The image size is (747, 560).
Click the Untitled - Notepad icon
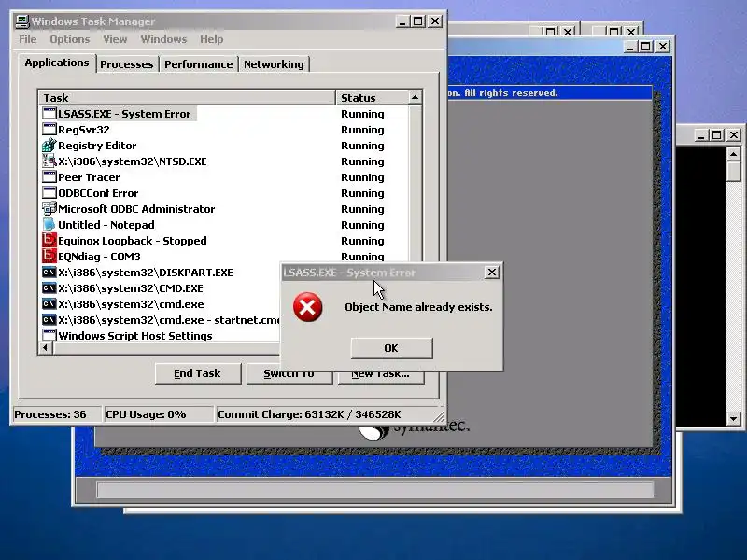click(x=49, y=224)
